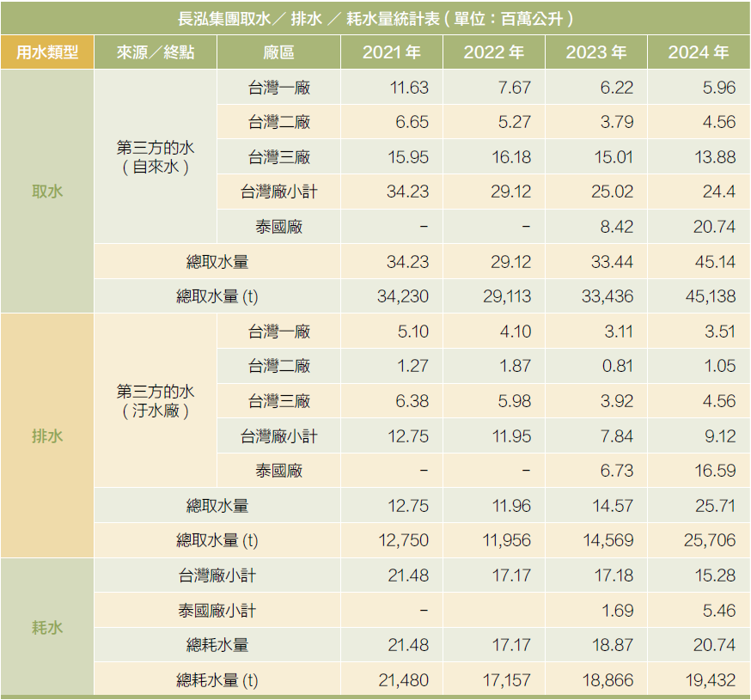The width and height of the screenshot is (751, 700).
Task: Click the value 25.02
Action: [612, 192]
